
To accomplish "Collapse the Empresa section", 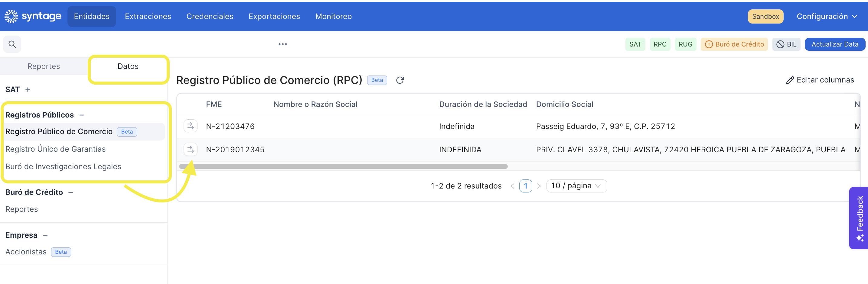I will [x=45, y=235].
